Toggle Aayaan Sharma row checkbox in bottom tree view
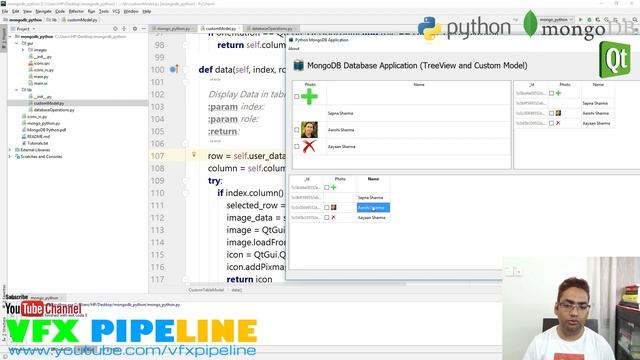This screenshot has height=360, width=640. coord(327,218)
